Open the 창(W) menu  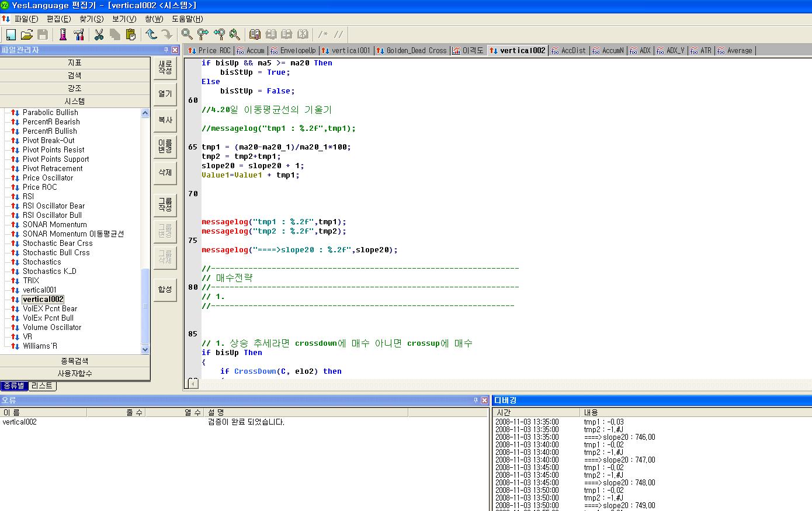click(x=154, y=19)
